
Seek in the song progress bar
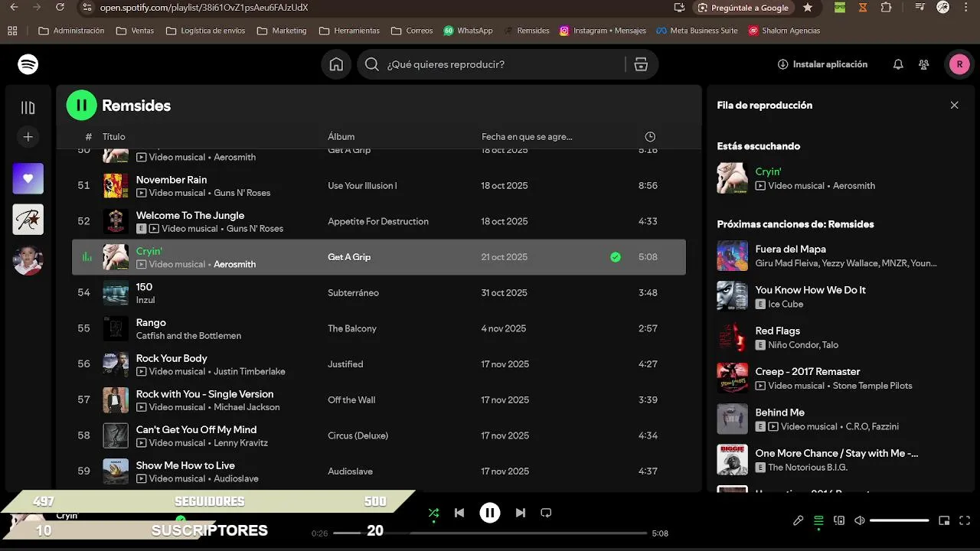tap(490, 533)
